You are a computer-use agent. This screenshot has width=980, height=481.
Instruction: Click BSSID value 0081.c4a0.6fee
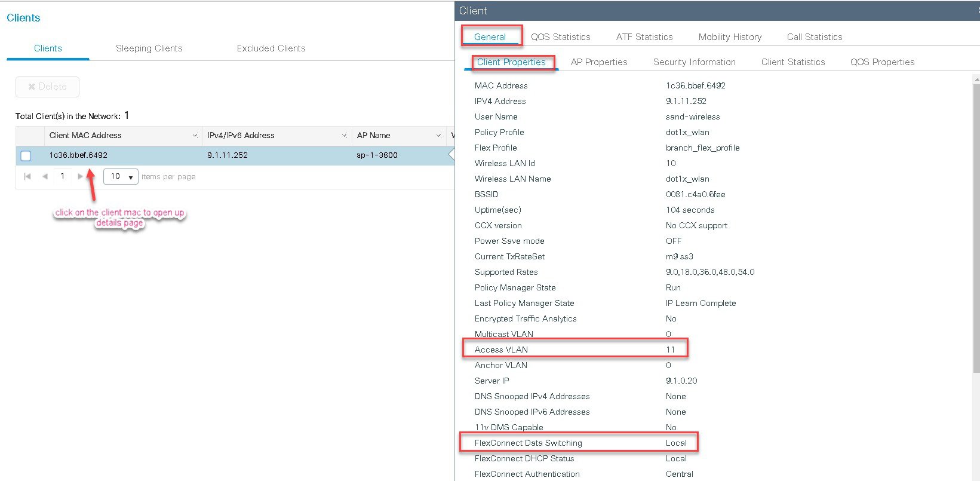coord(695,195)
